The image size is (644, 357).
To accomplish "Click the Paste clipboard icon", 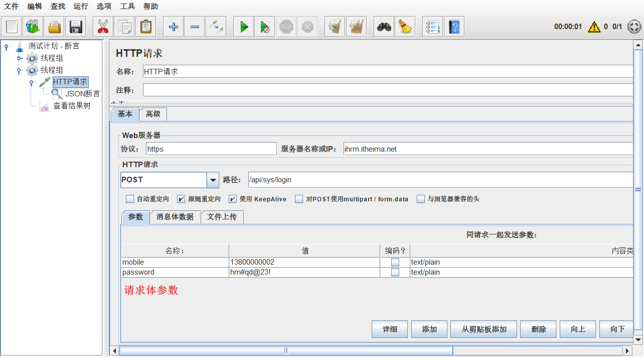I will click(x=145, y=26).
